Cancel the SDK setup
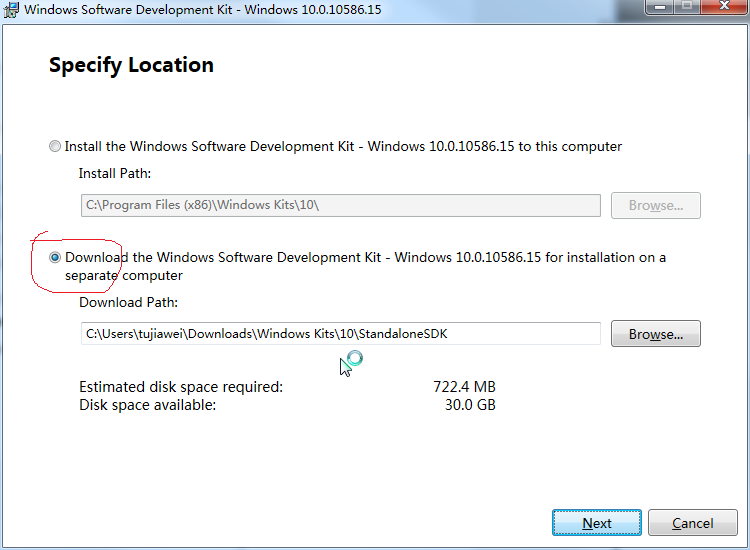750x550 pixels. click(693, 523)
